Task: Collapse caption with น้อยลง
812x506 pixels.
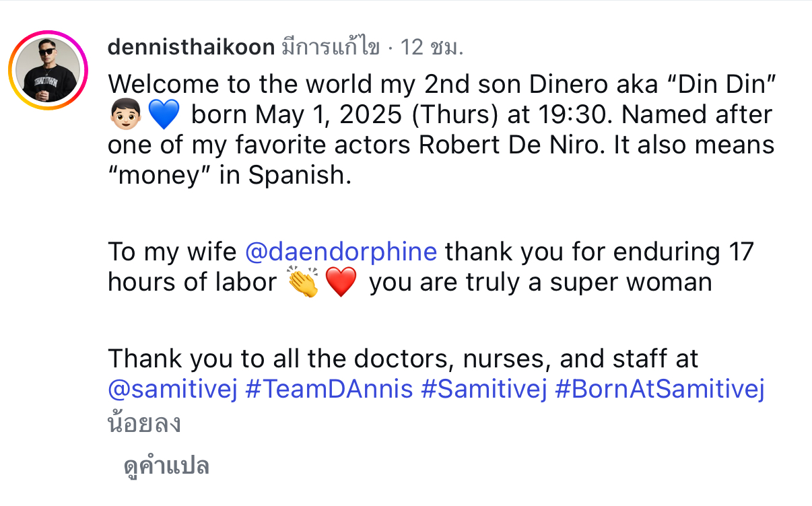Action: 144,423
